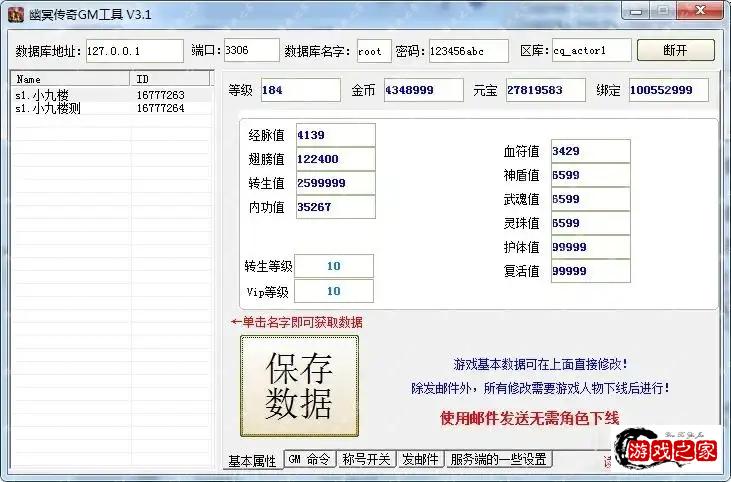Screen dimensions: 731x482
Task: Switch to the 发邮件 tab
Action: tap(420, 459)
